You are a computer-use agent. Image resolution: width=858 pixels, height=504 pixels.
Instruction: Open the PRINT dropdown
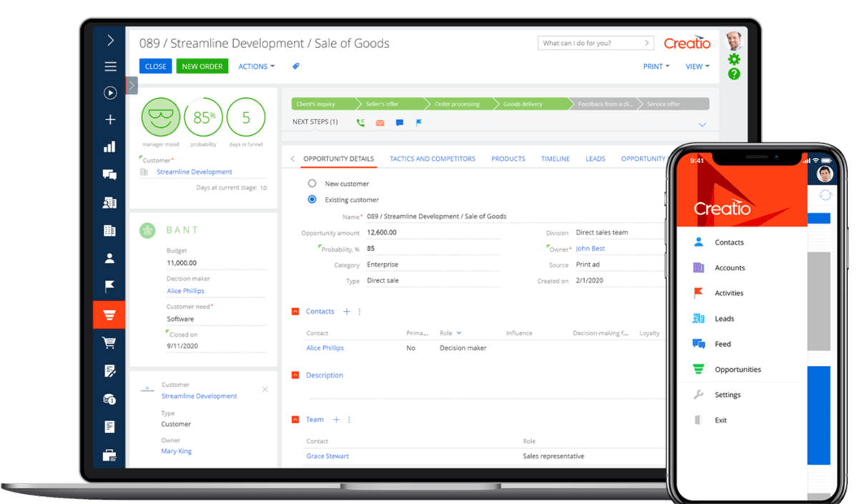click(x=656, y=66)
